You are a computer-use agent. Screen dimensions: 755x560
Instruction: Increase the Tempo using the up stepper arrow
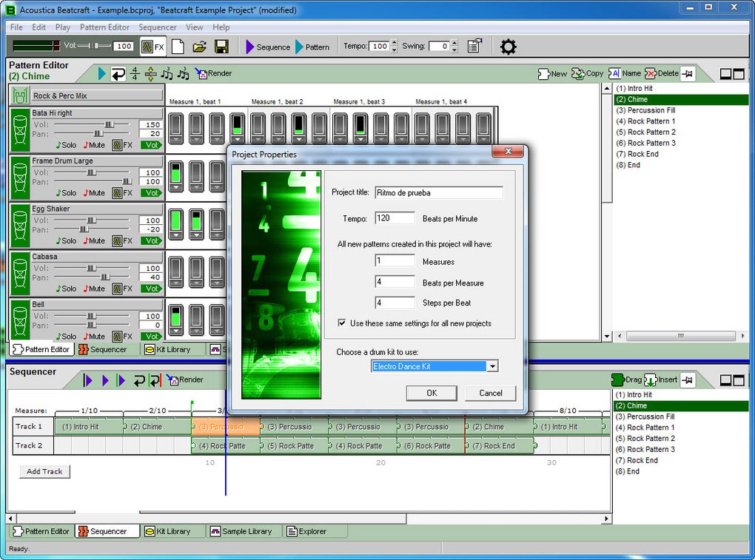(x=393, y=43)
